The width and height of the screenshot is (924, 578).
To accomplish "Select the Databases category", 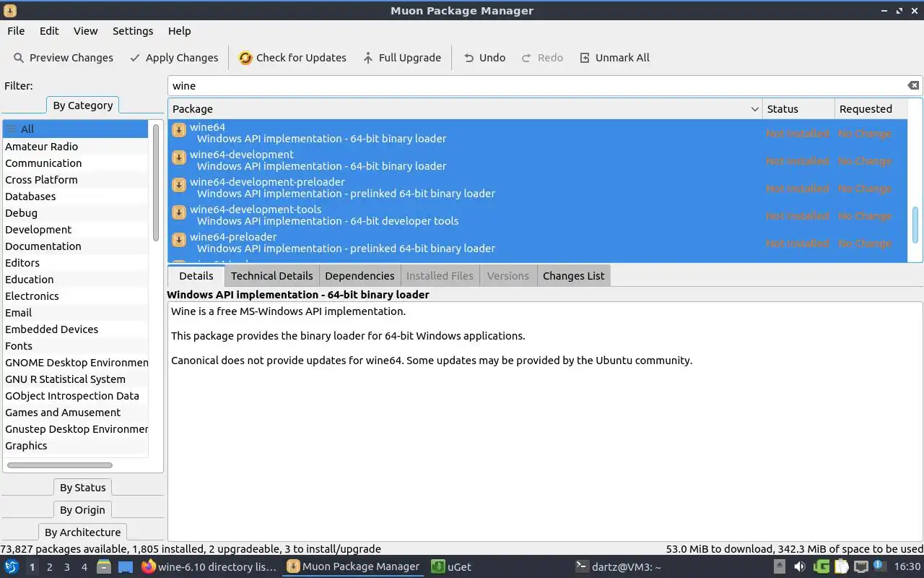I will tap(76, 197).
